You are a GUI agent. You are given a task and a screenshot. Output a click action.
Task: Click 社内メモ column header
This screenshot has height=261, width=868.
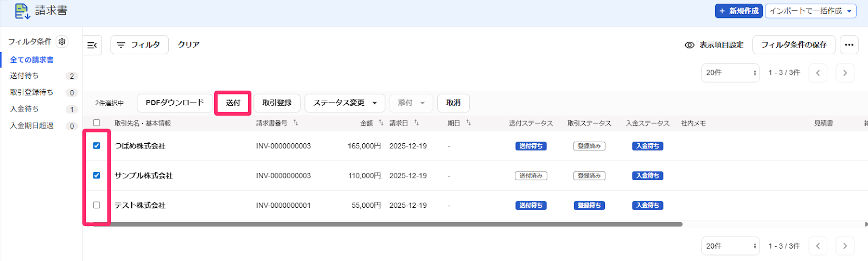click(x=693, y=124)
